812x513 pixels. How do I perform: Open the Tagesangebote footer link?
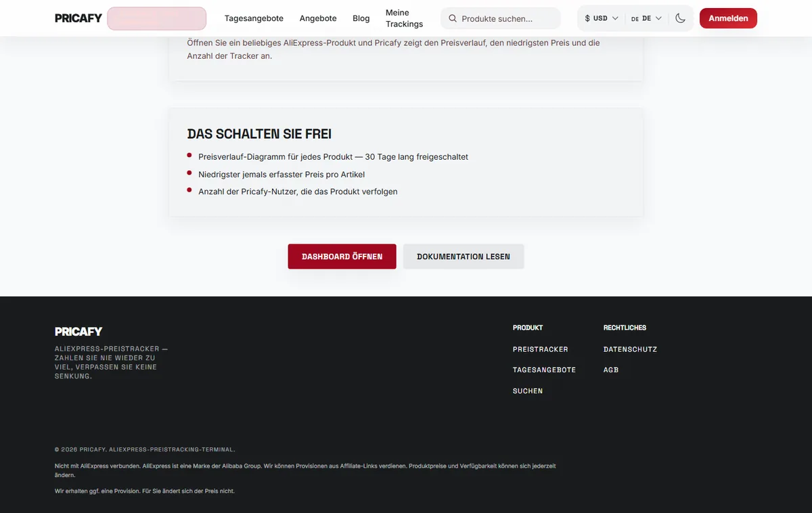pos(544,370)
